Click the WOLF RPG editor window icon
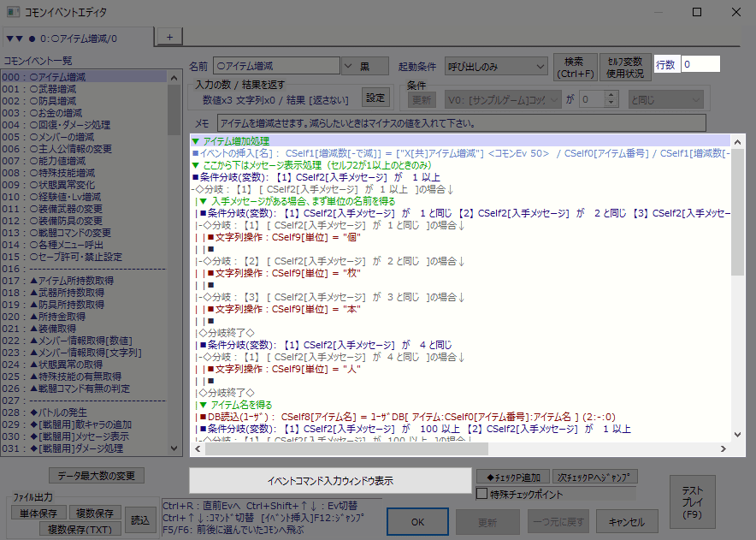 click(x=13, y=12)
